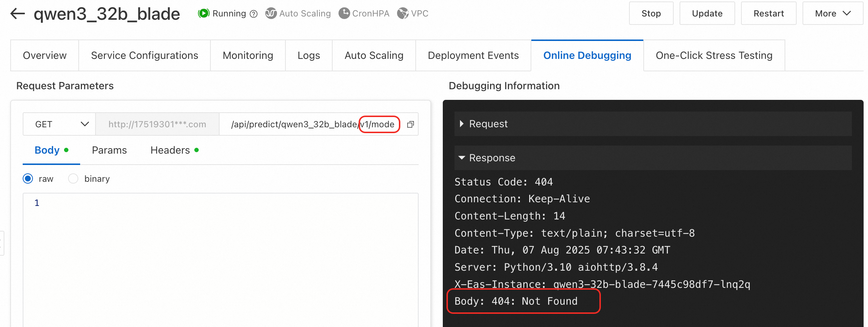The width and height of the screenshot is (868, 327).
Task: Click the copy icon beside the URL path
Action: click(411, 124)
